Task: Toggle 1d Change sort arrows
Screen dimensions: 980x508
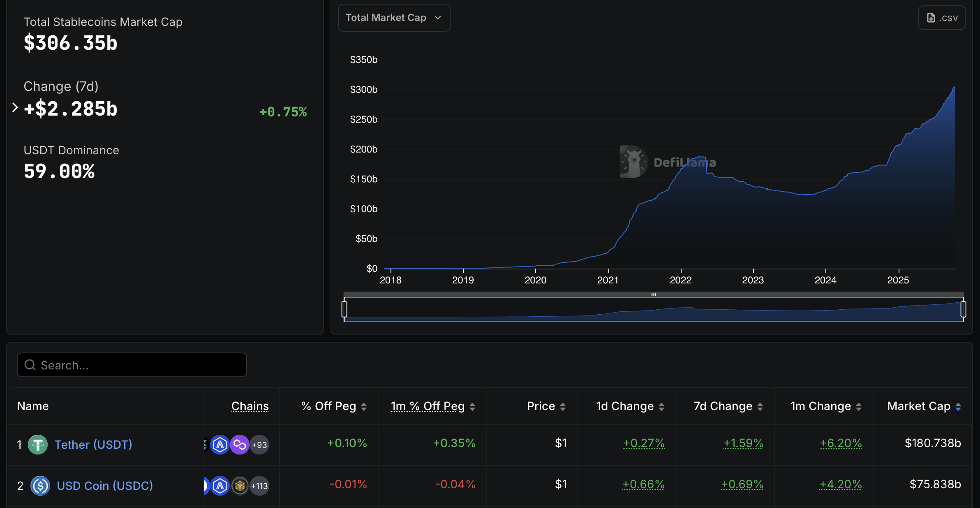Action: 662,406
